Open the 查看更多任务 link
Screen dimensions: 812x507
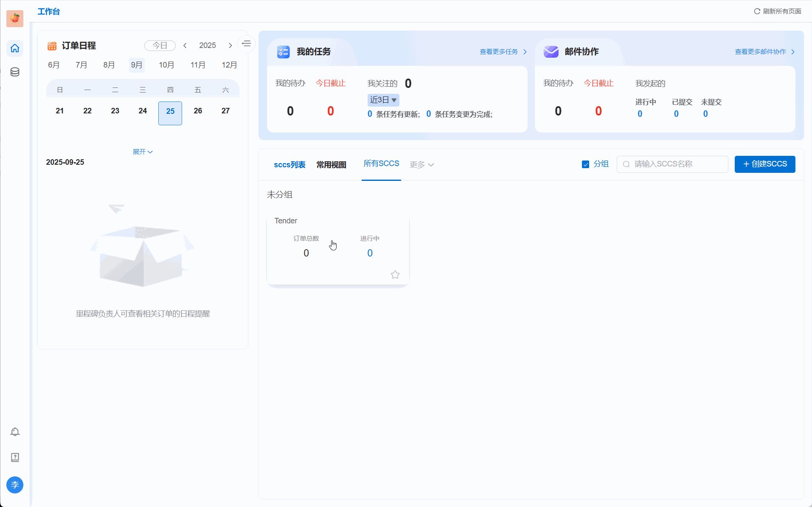pos(503,52)
